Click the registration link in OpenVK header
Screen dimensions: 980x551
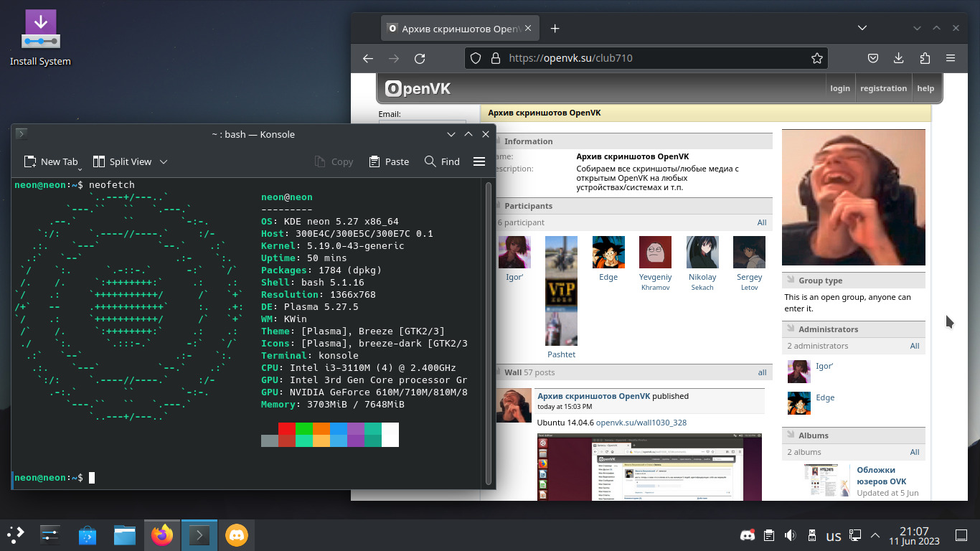[x=883, y=88]
